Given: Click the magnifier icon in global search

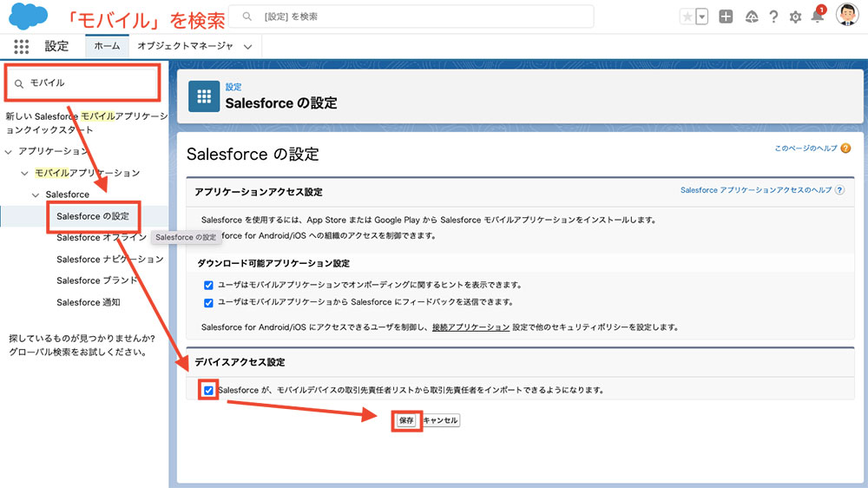Looking at the screenshot, I should [x=247, y=16].
